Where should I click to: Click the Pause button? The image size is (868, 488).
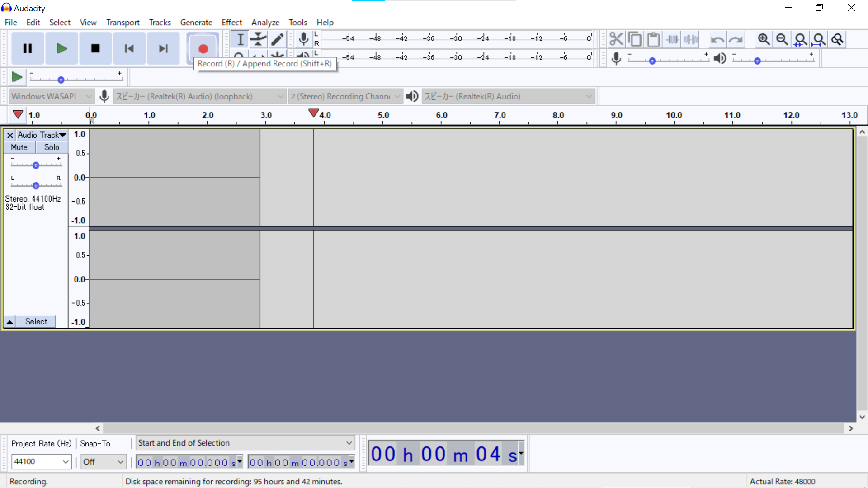(28, 48)
